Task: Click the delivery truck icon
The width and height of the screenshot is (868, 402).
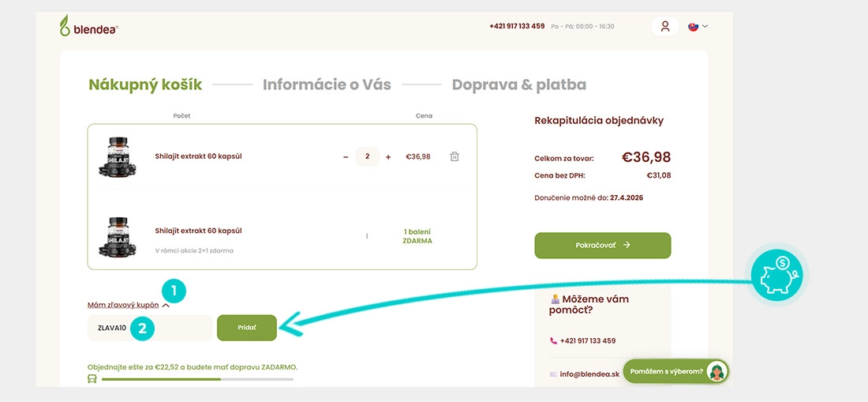Action: click(x=92, y=379)
